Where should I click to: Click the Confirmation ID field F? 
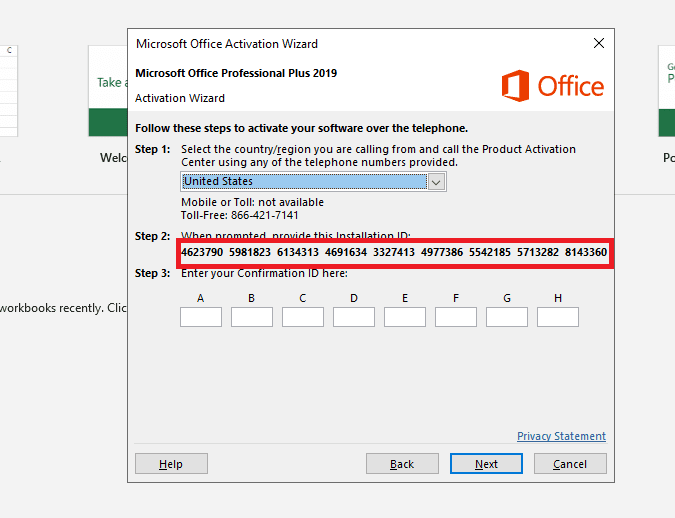click(x=456, y=317)
